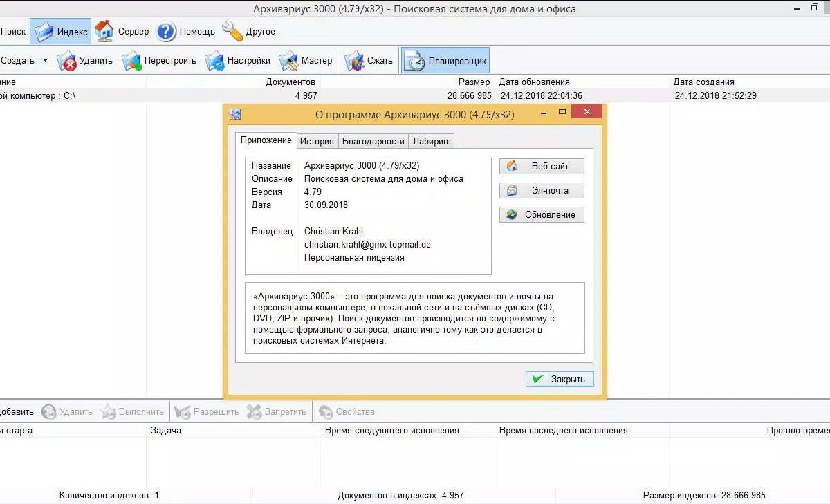Switch to the История tab

317,141
